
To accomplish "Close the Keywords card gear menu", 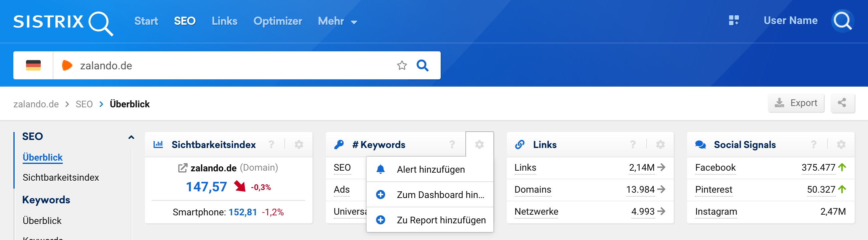I will coord(479,144).
